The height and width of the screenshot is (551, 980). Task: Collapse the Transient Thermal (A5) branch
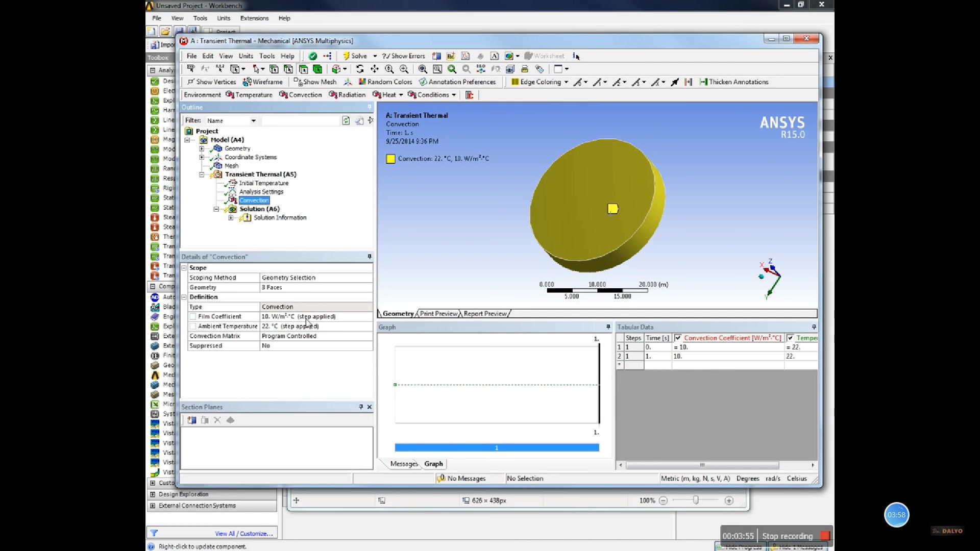[x=202, y=174]
